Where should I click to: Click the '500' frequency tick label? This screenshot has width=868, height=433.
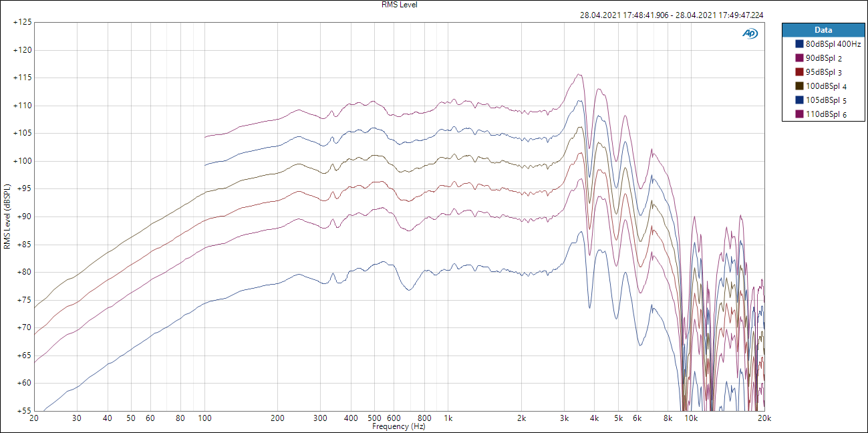[374, 419]
